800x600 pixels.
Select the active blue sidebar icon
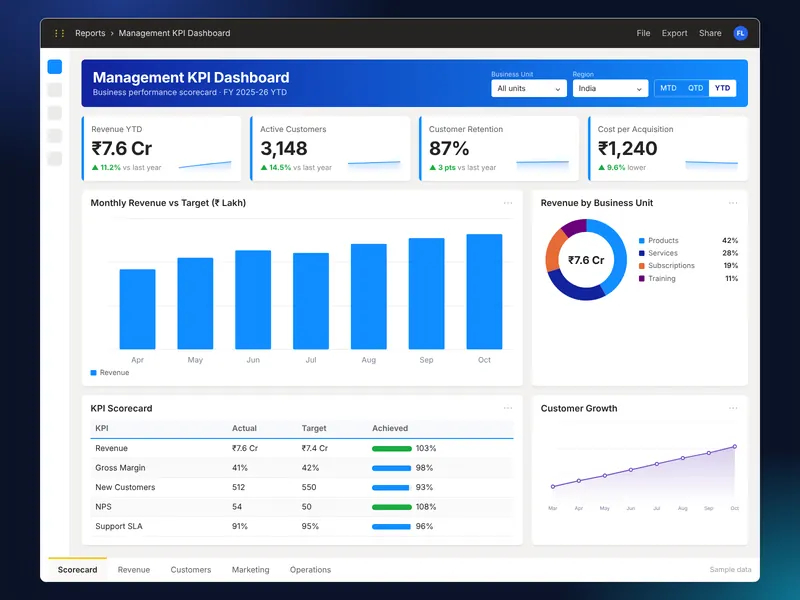click(55, 67)
